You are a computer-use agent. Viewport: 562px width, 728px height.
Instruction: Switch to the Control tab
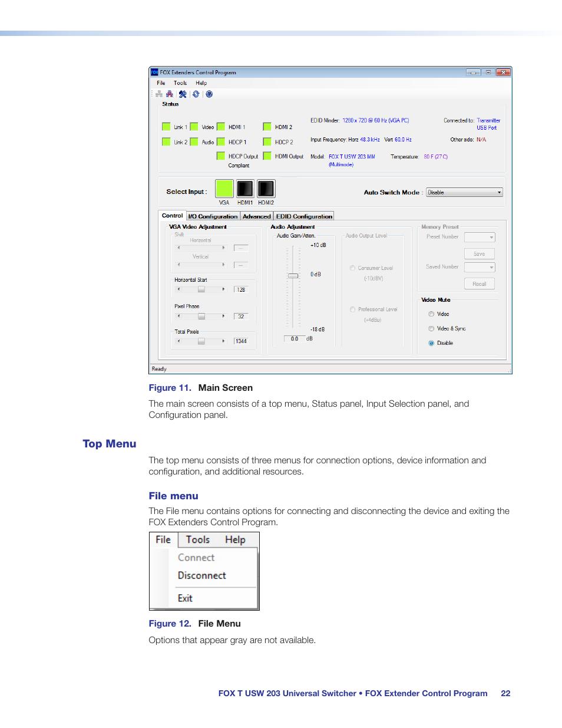tap(173, 216)
